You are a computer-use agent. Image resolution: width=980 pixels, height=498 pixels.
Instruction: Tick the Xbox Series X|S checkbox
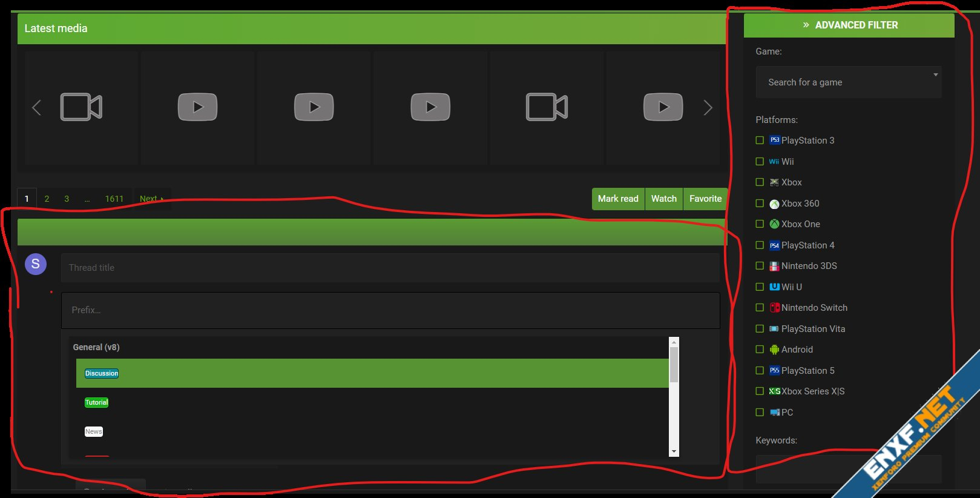(x=760, y=391)
